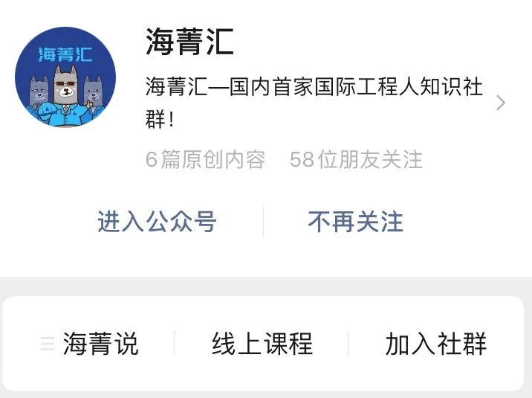
Task: Open the 海菁汇 round profile avatar
Action: [x=65, y=77]
